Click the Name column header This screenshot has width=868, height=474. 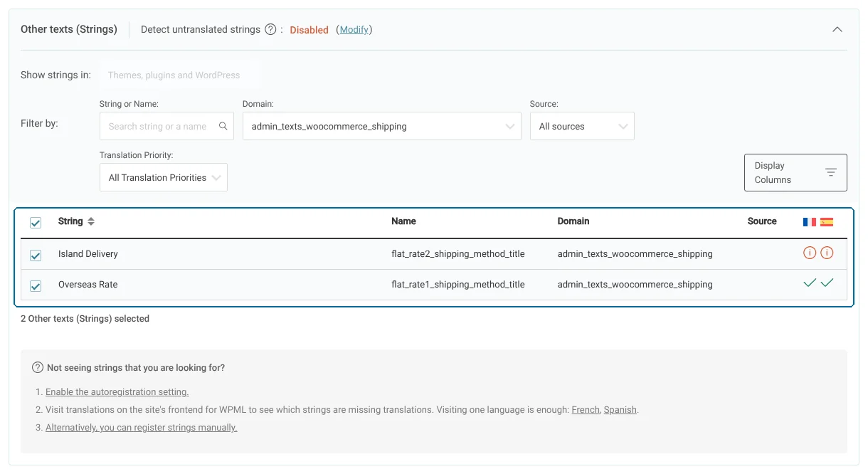coord(403,221)
